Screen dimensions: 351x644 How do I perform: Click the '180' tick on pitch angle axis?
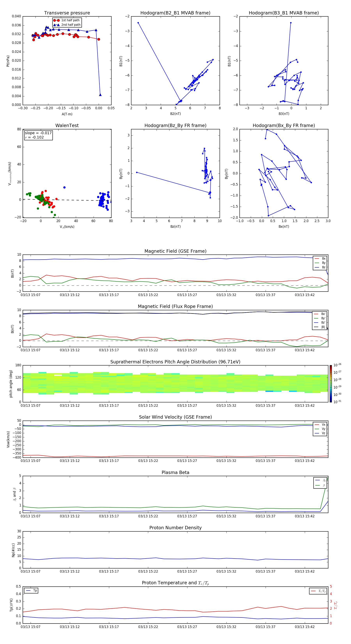[18, 365]
